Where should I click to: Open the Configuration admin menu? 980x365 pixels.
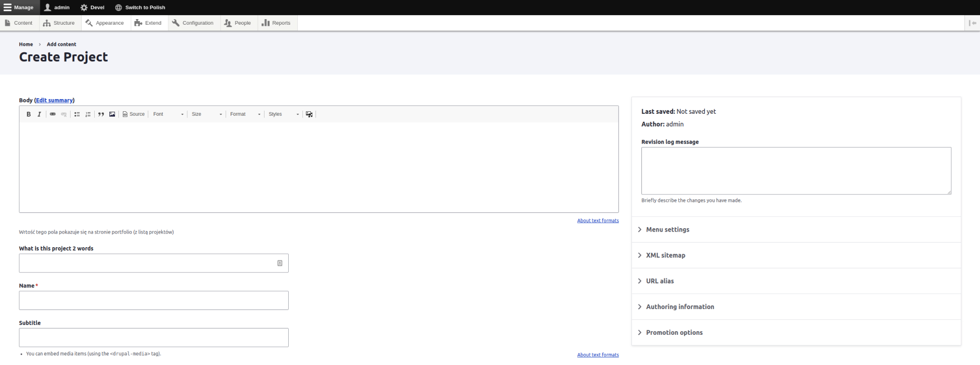[x=193, y=23]
